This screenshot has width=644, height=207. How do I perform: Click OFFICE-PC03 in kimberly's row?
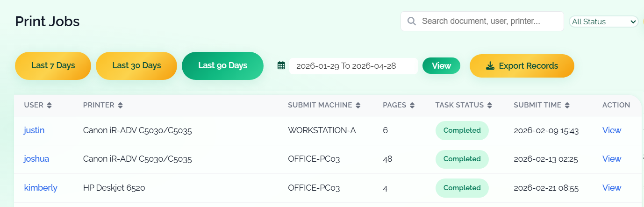(314, 188)
